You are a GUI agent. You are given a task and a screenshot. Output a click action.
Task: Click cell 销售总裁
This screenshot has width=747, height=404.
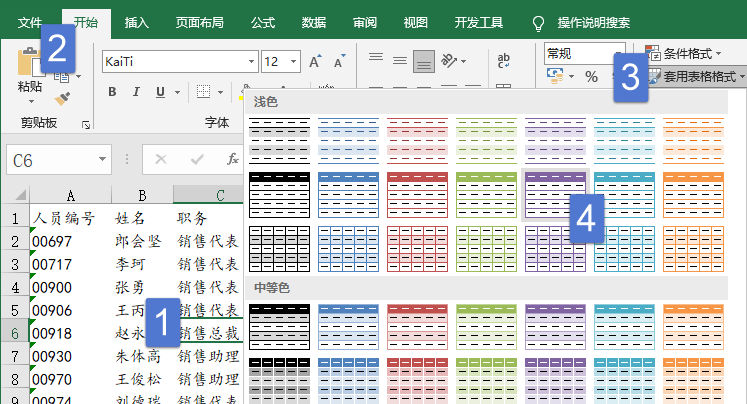(209, 333)
